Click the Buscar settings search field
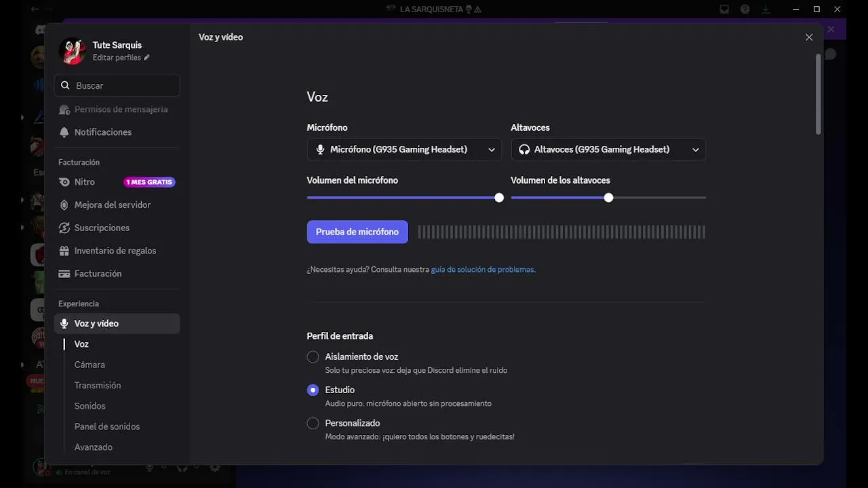Viewport: 868px width, 488px height. pos(117,85)
